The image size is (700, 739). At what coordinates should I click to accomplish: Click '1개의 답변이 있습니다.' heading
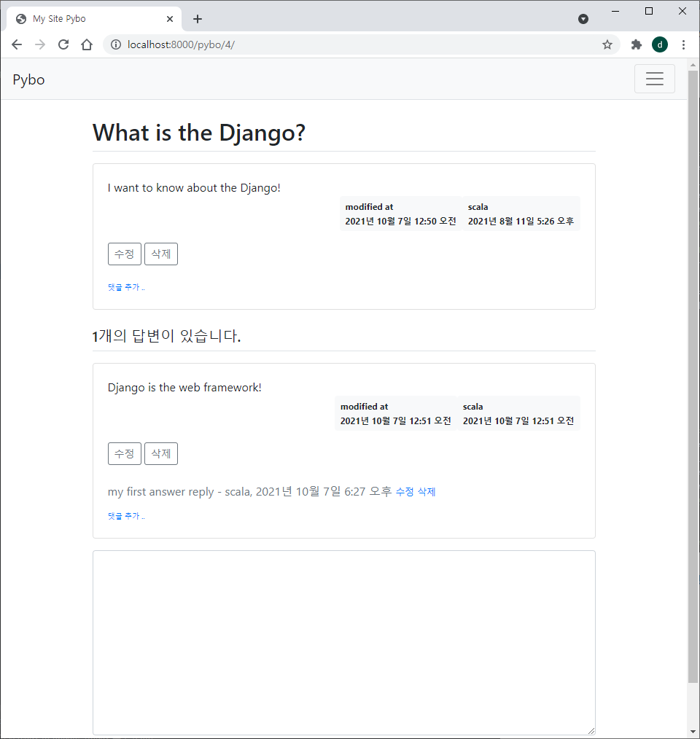point(166,335)
